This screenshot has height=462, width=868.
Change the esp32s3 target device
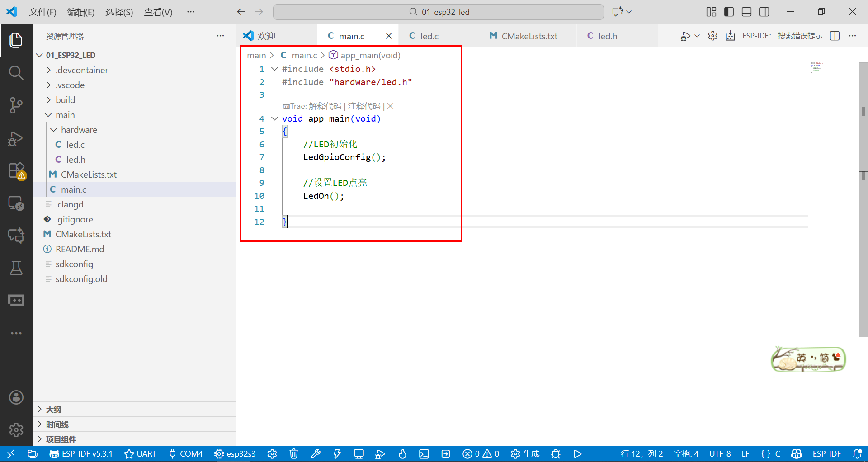(235, 454)
